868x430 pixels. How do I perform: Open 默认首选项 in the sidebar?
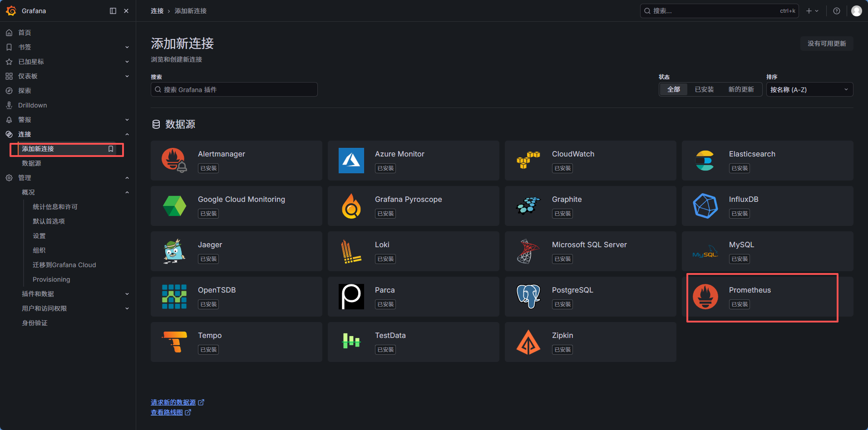(49, 221)
